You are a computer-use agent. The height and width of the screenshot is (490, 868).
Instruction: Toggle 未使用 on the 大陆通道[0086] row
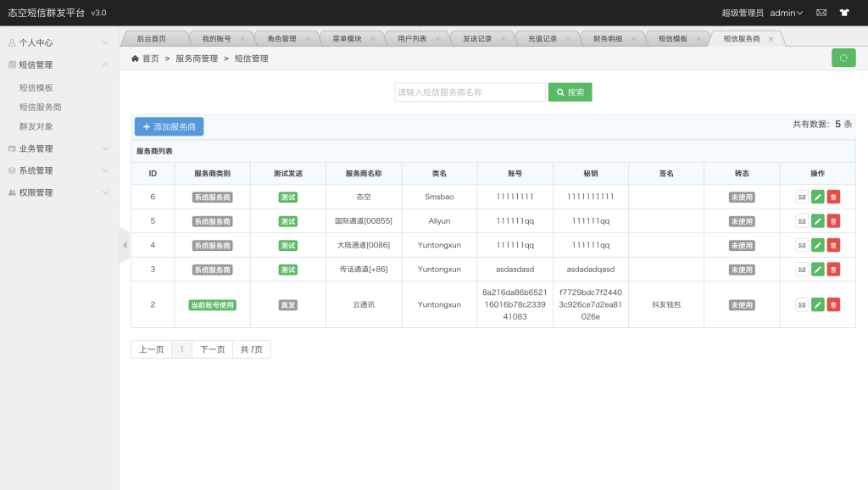pos(742,247)
